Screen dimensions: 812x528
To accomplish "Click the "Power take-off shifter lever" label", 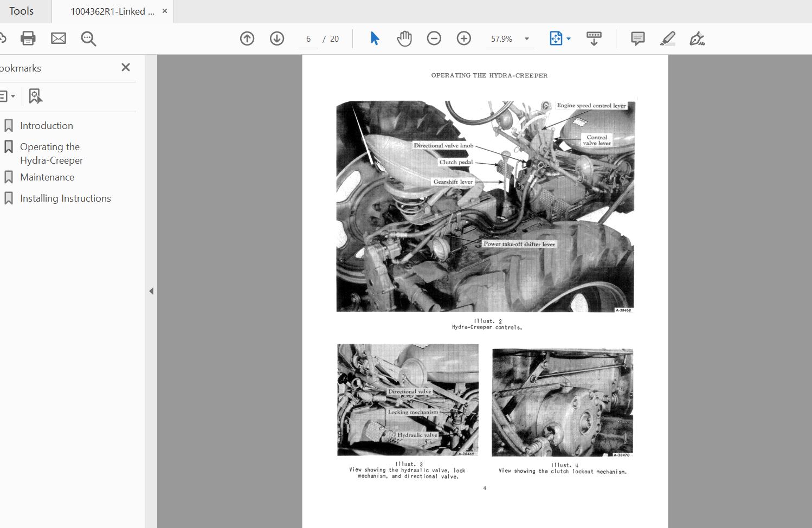I will (519, 244).
